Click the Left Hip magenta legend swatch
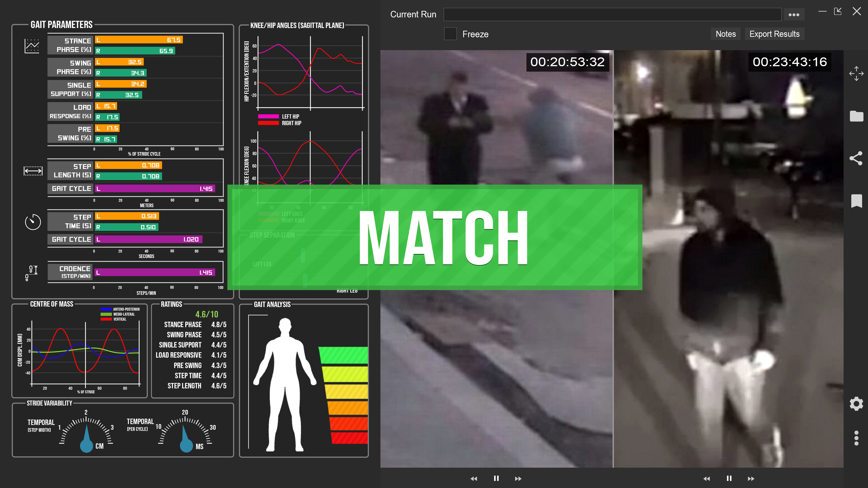Viewport: 868px width, 488px height. coord(268,116)
